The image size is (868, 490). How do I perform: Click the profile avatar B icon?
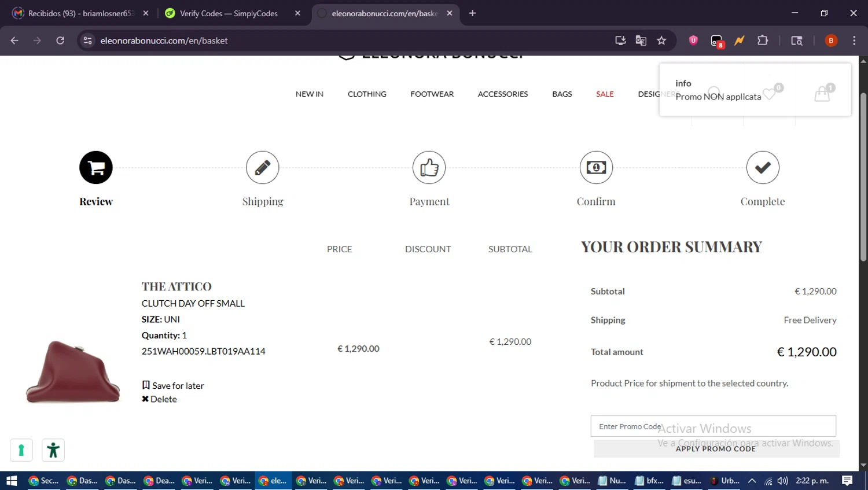point(831,40)
